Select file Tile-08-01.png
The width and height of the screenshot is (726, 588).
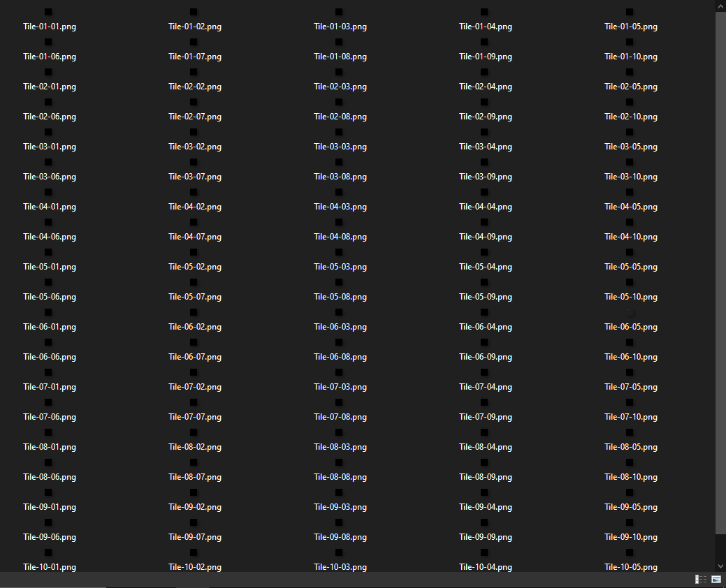click(50, 448)
